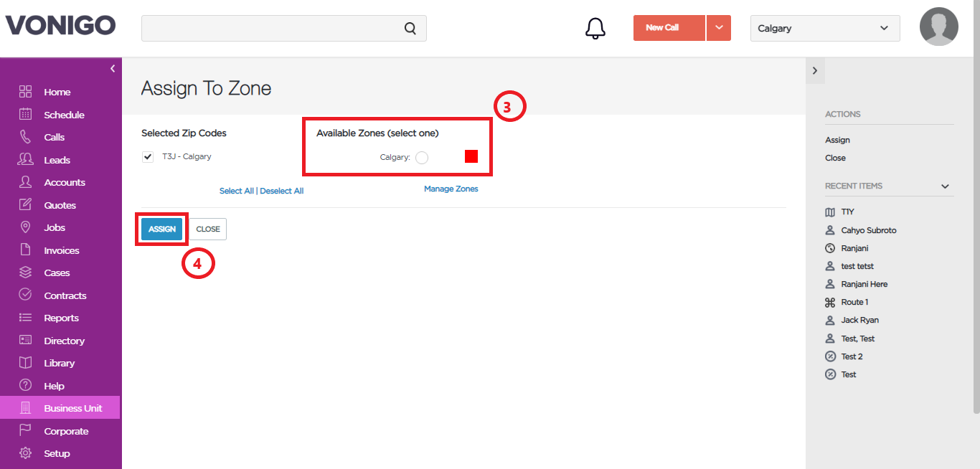Image resolution: width=980 pixels, height=469 pixels.
Task: Click the Schedule calendar icon
Action: tap(26, 114)
